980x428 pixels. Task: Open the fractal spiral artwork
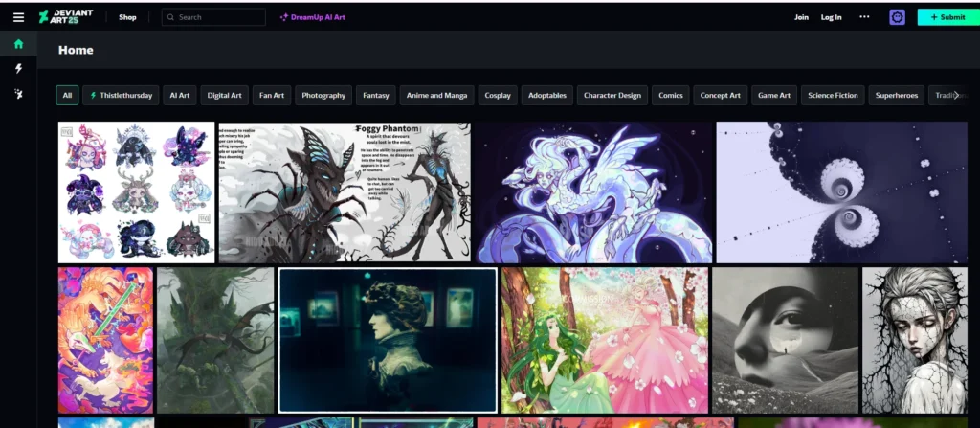click(x=842, y=192)
